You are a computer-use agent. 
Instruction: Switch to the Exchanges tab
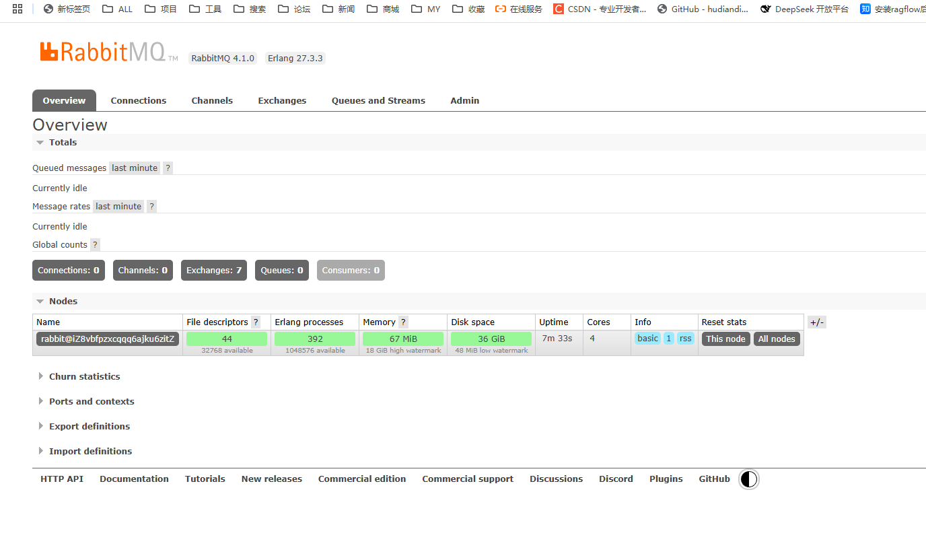pos(282,100)
